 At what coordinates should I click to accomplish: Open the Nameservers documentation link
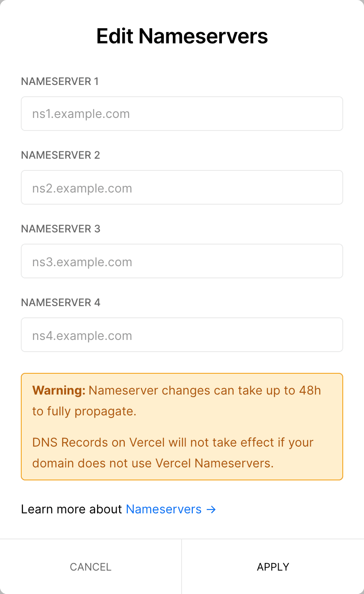[x=164, y=509]
